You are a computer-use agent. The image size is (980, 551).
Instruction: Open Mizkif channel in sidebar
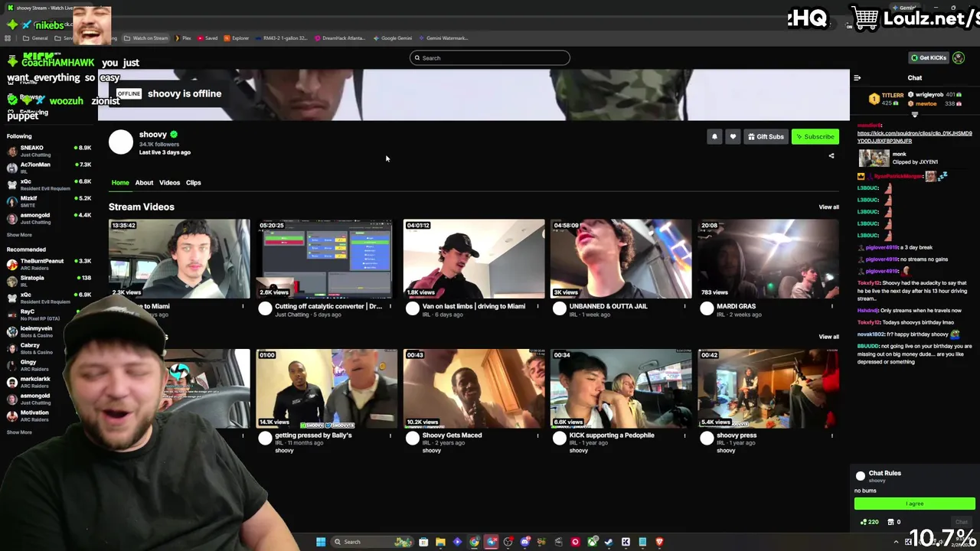48,201
